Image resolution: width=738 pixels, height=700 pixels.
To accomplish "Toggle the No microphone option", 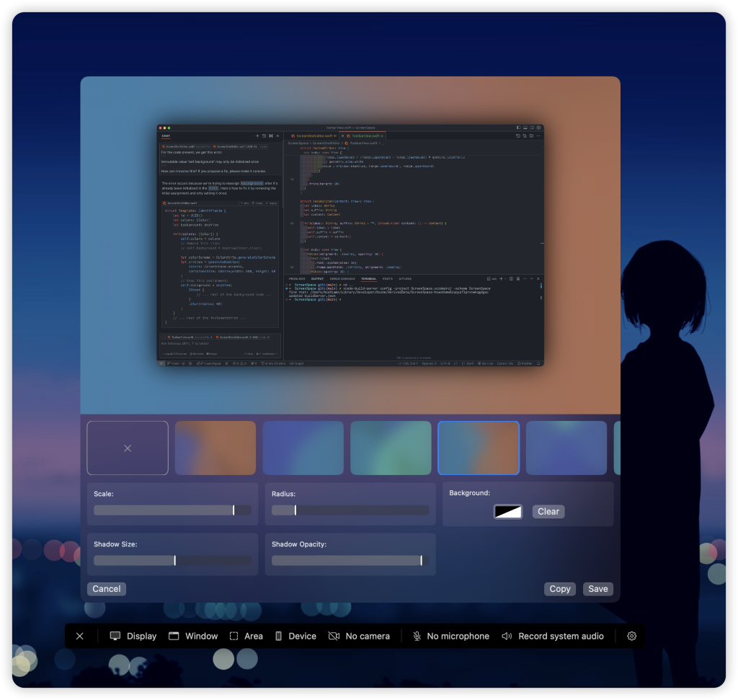I will [450, 636].
